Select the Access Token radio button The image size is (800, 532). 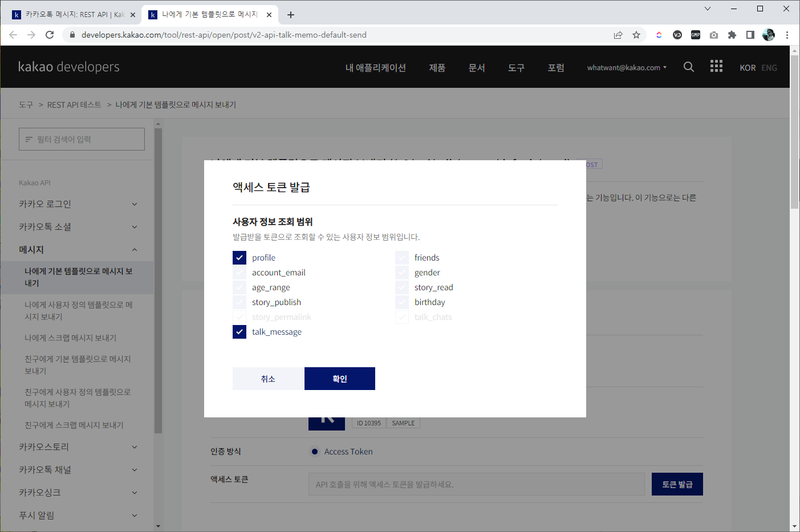(x=315, y=452)
